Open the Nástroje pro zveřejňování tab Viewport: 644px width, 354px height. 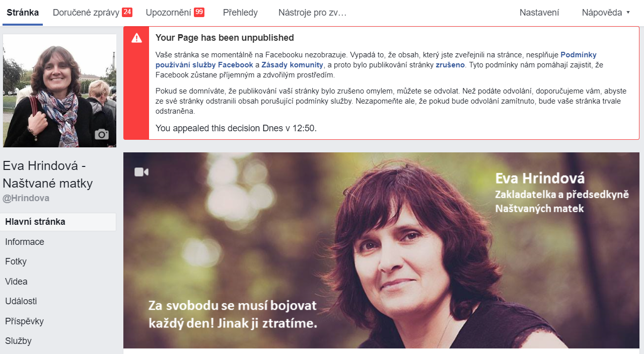pyautogui.click(x=312, y=13)
